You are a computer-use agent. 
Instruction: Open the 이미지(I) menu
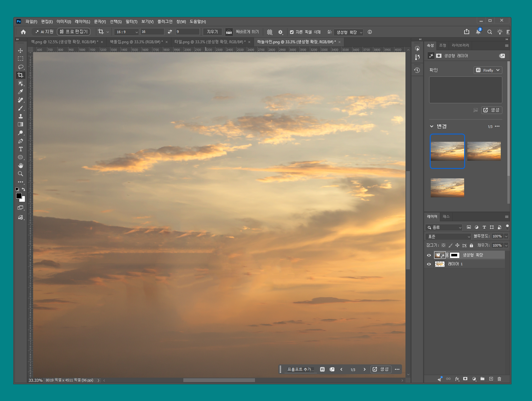click(x=64, y=21)
